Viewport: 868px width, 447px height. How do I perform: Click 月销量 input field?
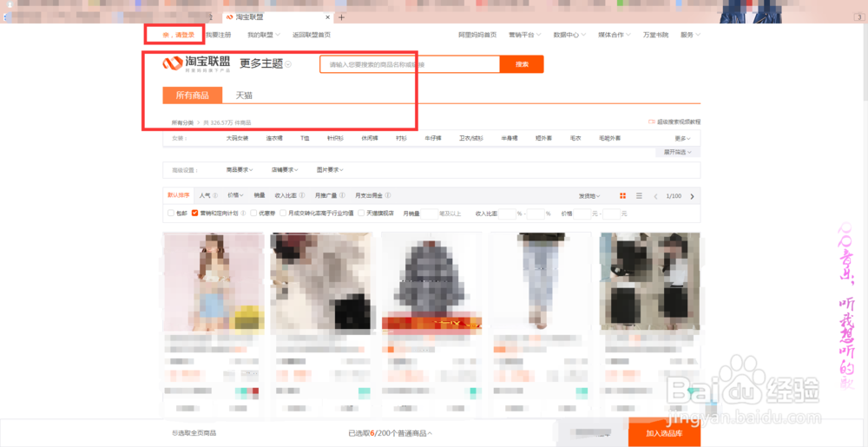430,214
